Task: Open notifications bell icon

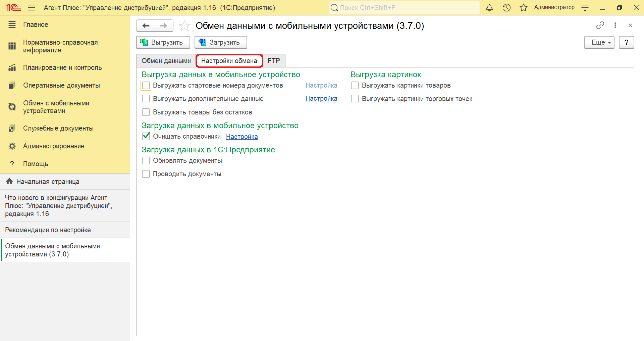Action: click(x=489, y=7)
